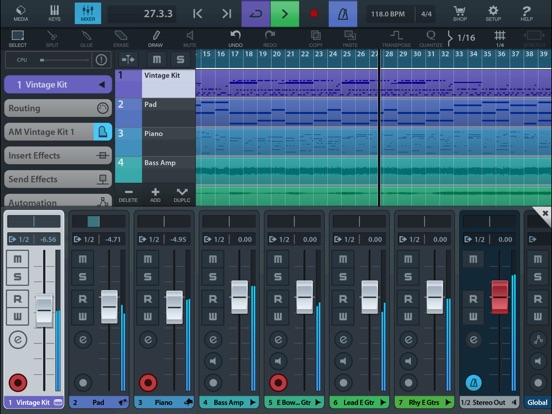Toggle the metronome click in transport bar

(343, 14)
